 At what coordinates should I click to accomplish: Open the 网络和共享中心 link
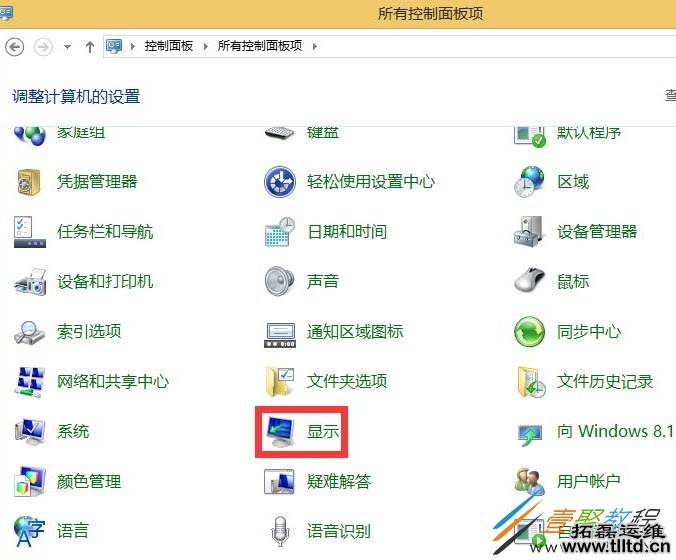[x=113, y=382]
